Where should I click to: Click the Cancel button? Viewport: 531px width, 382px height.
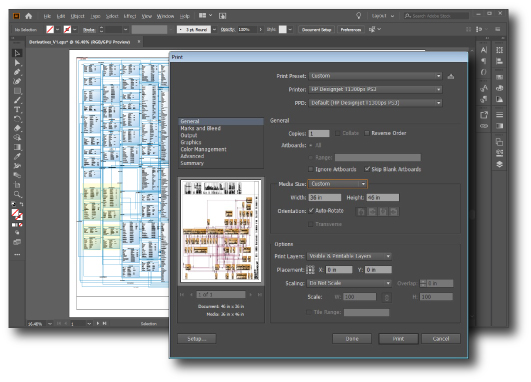point(441,339)
